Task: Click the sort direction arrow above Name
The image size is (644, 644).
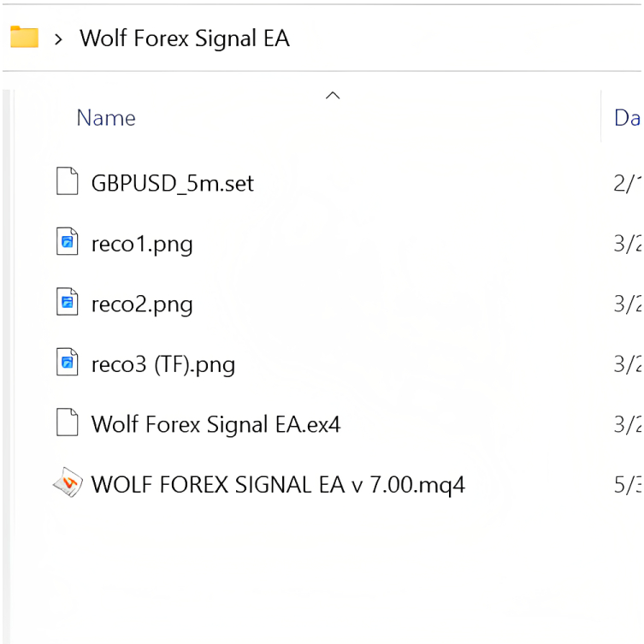Action: click(334, 96)
